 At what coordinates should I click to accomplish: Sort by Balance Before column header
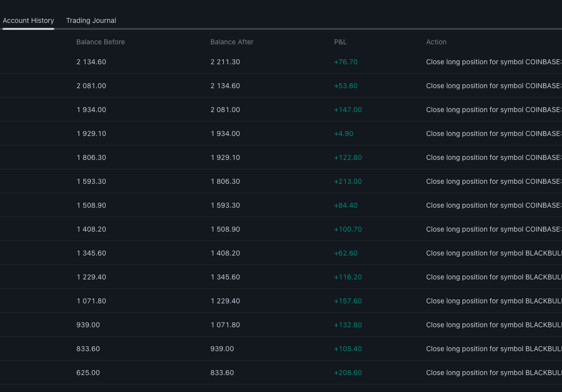click(100, 42)
